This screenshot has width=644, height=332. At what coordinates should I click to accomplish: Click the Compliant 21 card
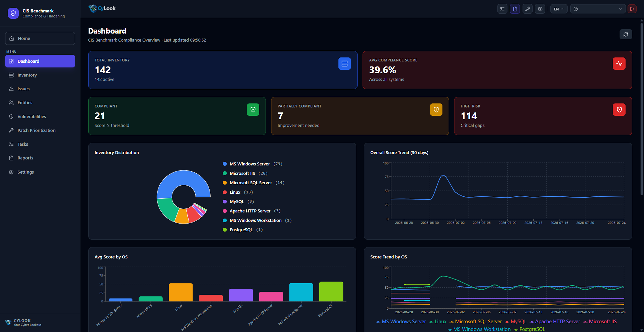[177, 116]
